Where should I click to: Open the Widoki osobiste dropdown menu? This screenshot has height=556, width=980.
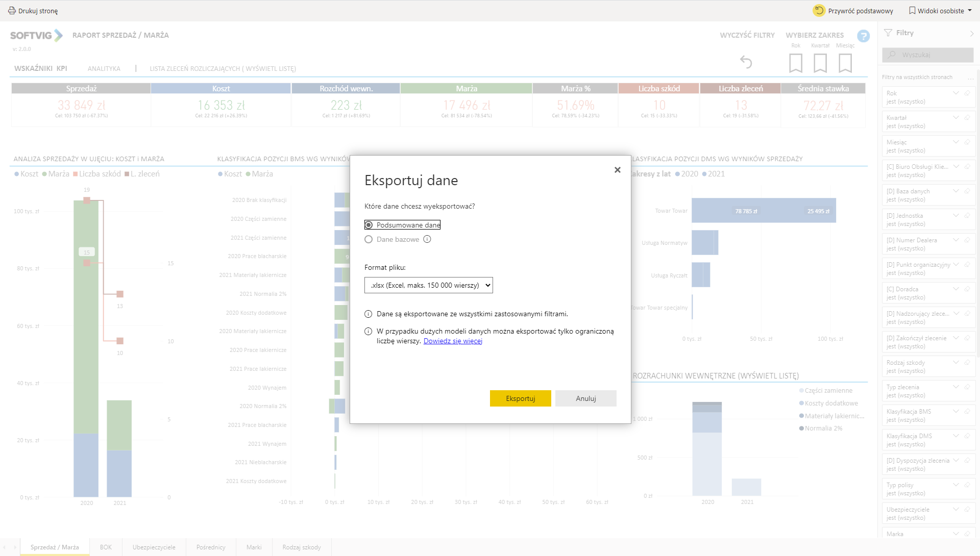[x=940, y=10]
